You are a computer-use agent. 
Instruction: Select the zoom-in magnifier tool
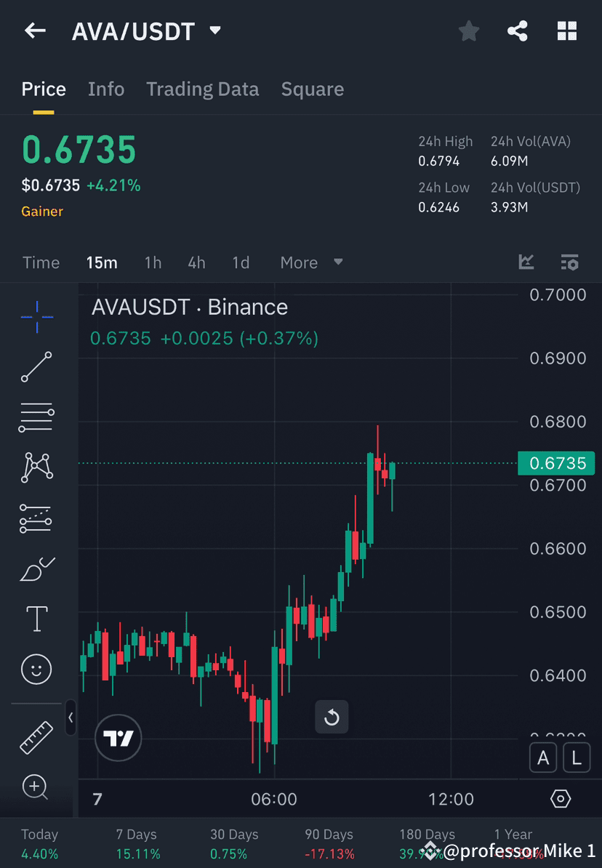tap(36, 787)
